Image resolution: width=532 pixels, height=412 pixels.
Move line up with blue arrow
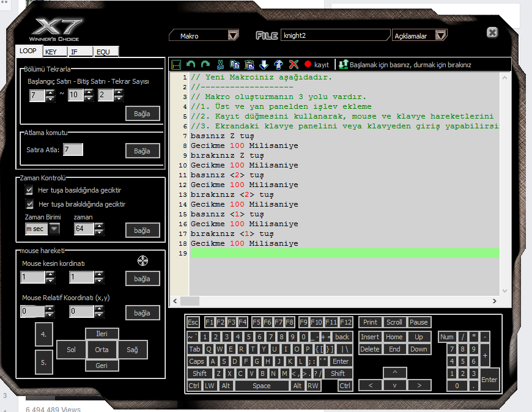point(279,64)
